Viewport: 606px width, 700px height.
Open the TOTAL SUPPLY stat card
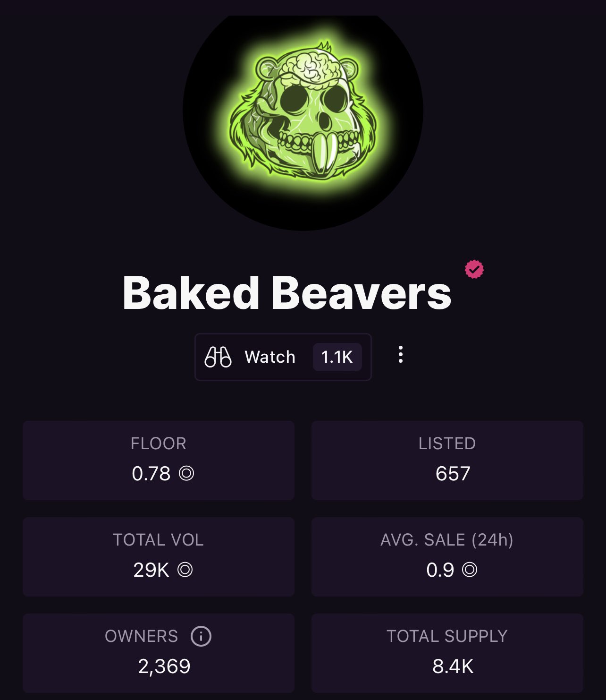(447, 653)
